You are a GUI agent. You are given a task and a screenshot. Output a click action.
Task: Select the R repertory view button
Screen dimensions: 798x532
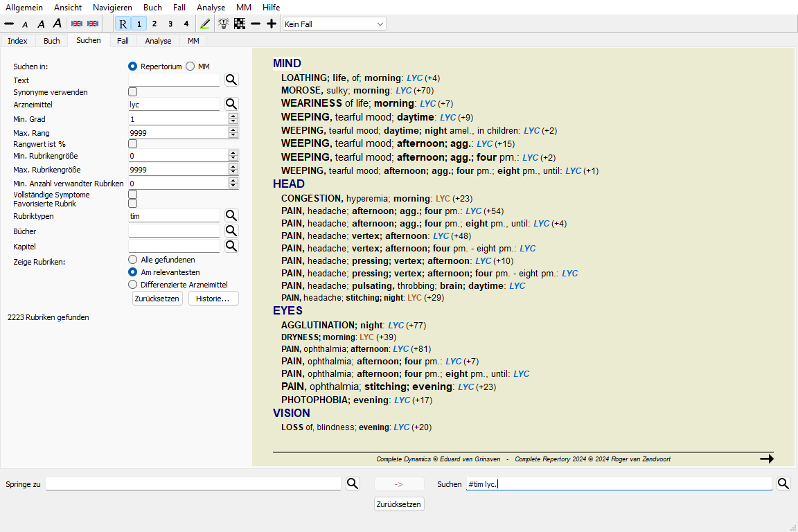123,24
